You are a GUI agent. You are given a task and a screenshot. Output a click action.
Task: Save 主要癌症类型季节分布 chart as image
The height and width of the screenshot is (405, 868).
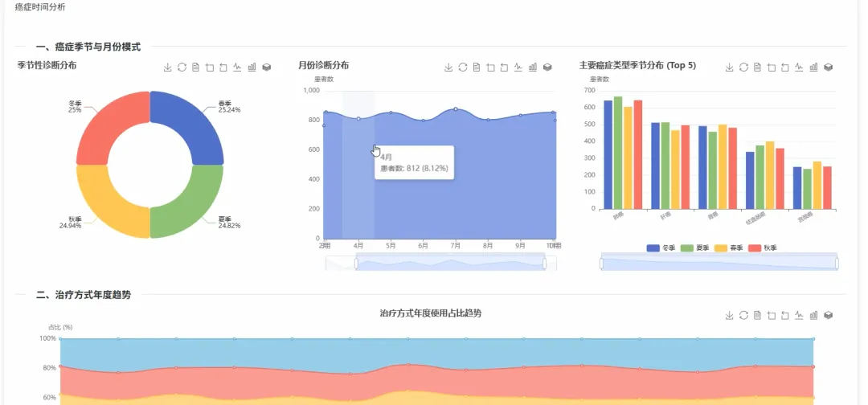(x=729, y=67)
